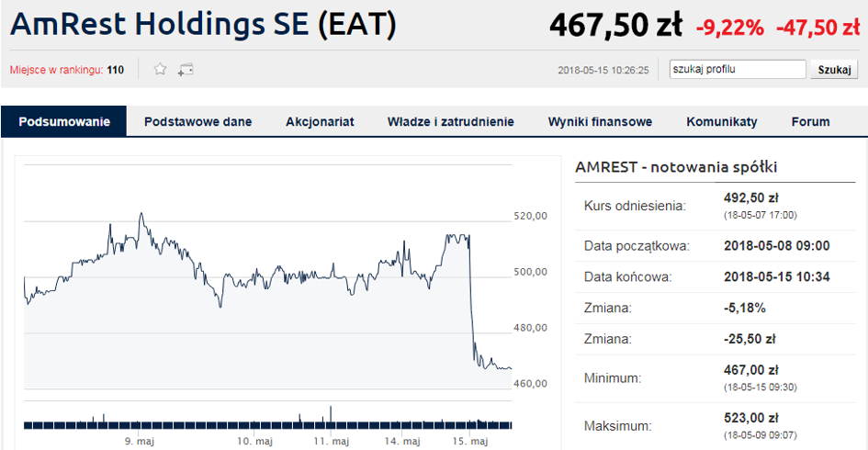The height and width of the screenshot is (450, 868).
Task: Open the Komunikaty tab
Action: pos(721,121)
